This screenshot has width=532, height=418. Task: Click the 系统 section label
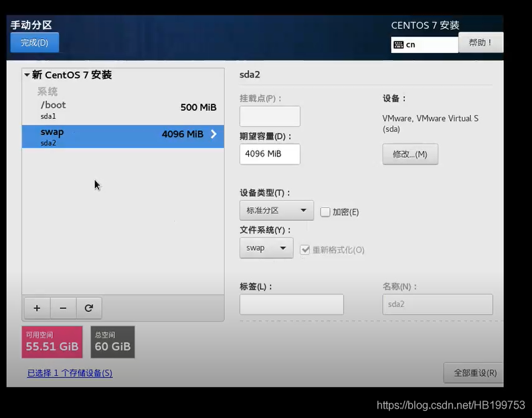[x=48, y=92]
